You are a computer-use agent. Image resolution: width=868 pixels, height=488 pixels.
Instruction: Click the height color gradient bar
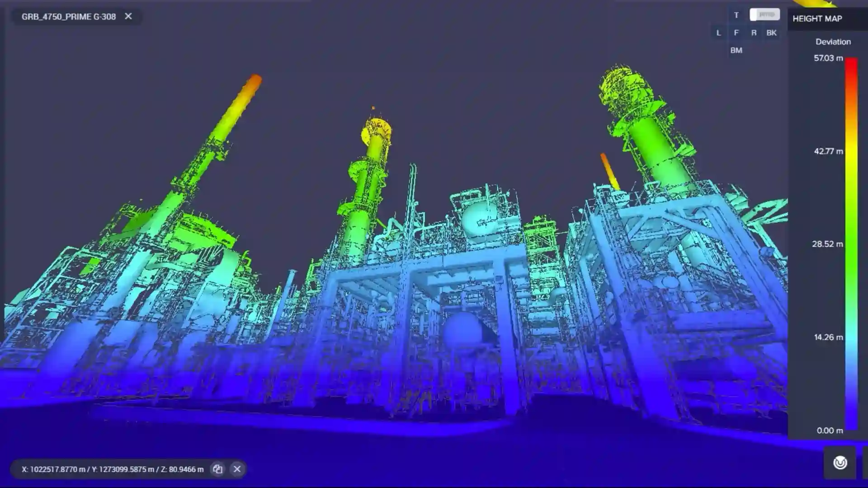pos(851,244)
